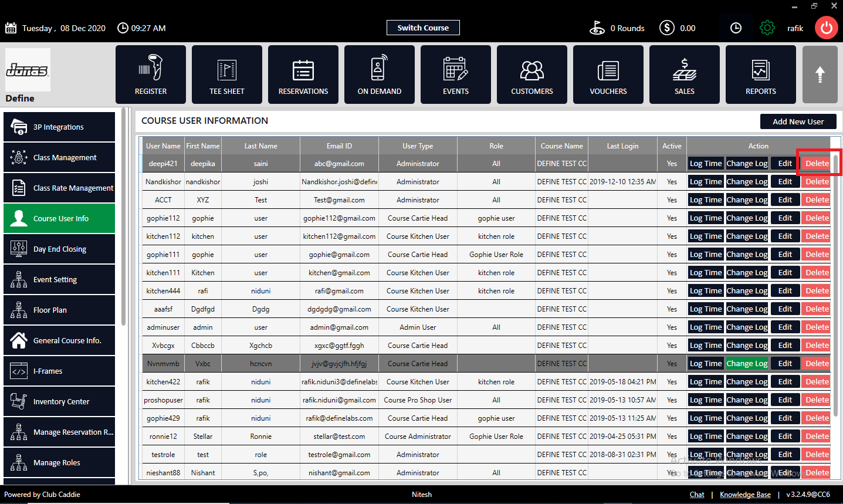This screenshot has width=843, height=504.
Task: Open 3P Integrations in the sidebar
Action: pyautogui.click(x=59, y=127)
